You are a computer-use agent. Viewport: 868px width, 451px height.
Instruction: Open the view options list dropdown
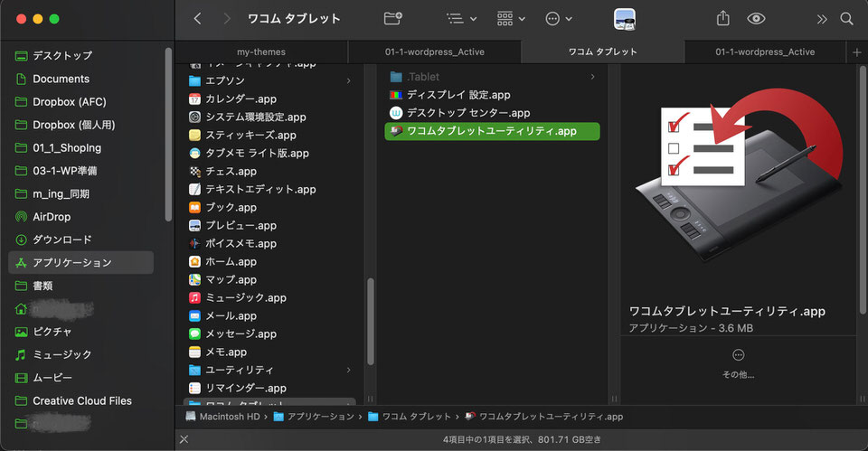click(461, 19)
